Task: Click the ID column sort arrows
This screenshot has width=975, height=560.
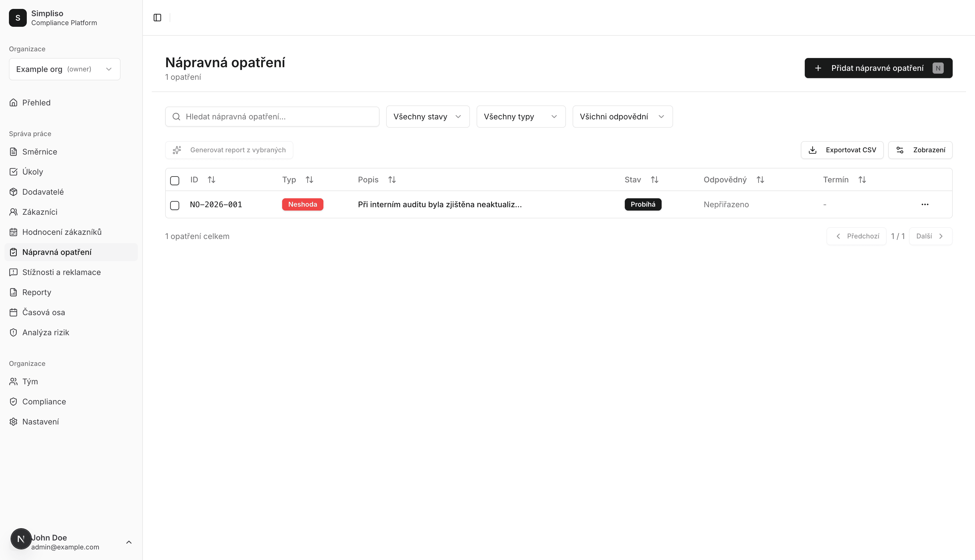Action: pos(211,180)
